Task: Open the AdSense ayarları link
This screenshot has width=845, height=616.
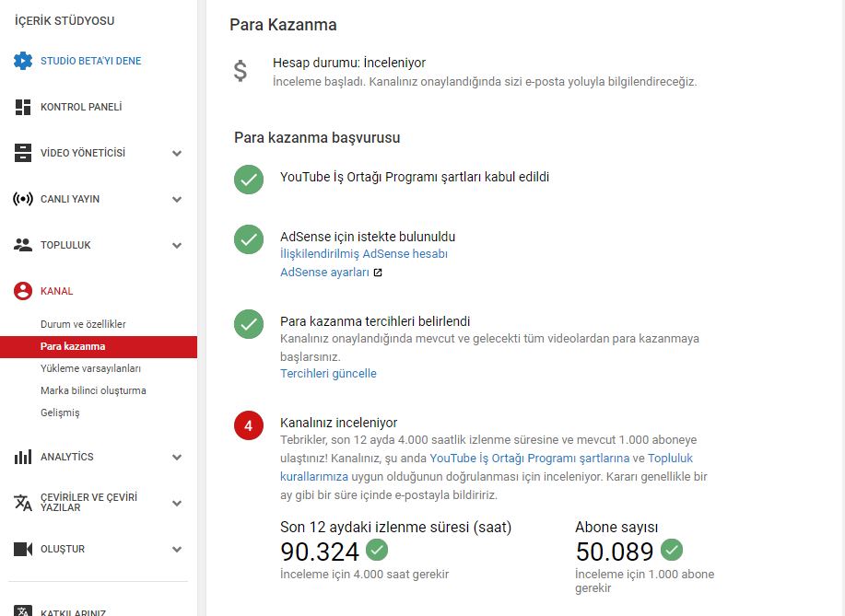Action: (x=324, y=273)
